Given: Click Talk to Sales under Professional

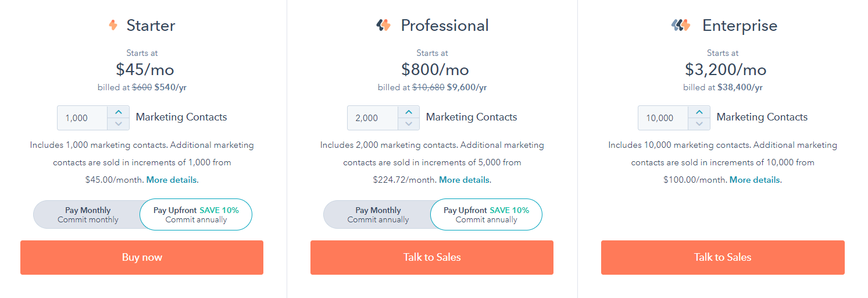Looking at the screenshot, I should point(432,257).
